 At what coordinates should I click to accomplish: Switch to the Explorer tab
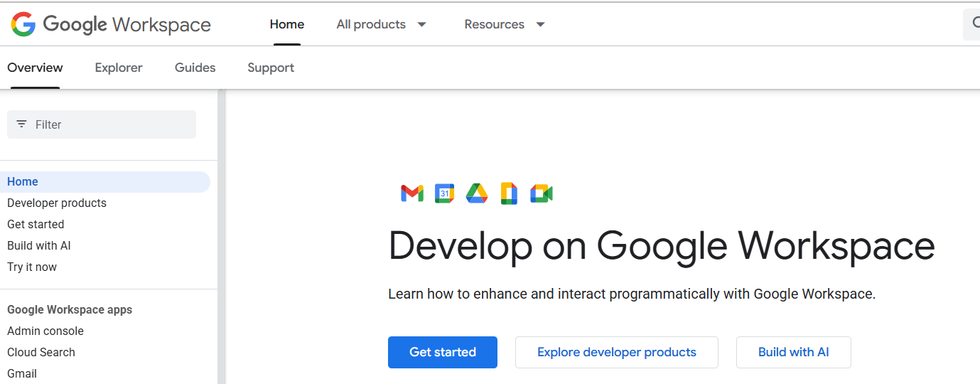point(119,68)
